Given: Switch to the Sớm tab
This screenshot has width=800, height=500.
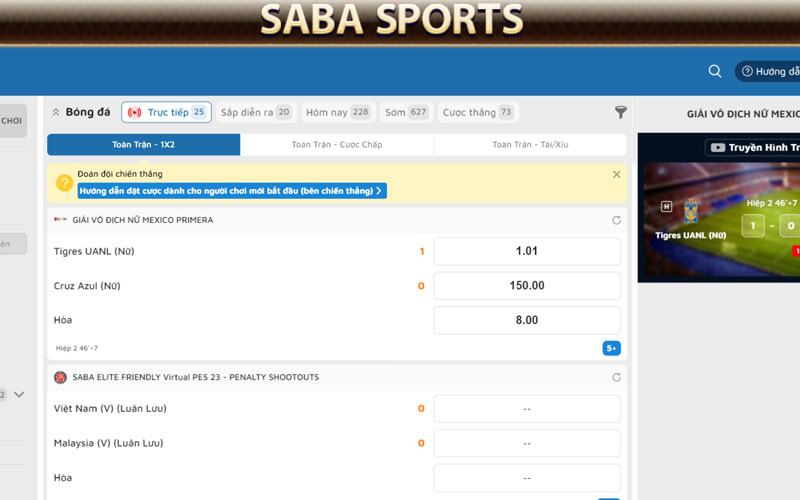Looking at the screenshot, I should [x=406, y=112].
